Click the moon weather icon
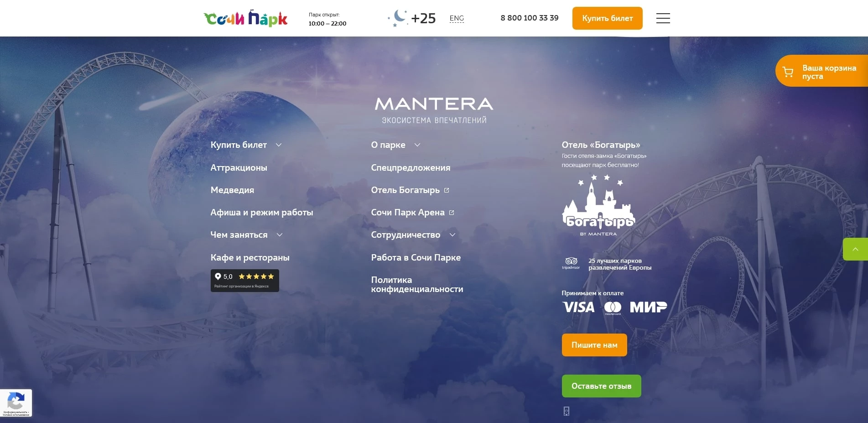This screenshot has width=868, height=423. 398,18
